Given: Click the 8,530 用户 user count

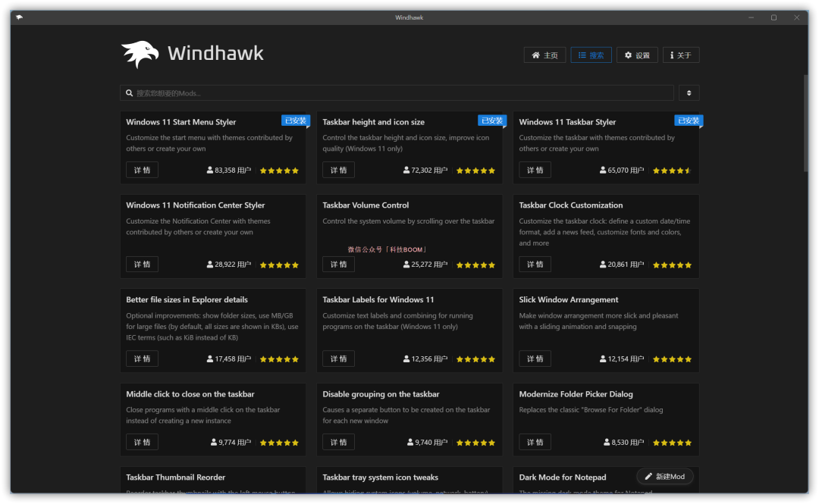Looking at the screenshot, I should (x=623, y=443).
